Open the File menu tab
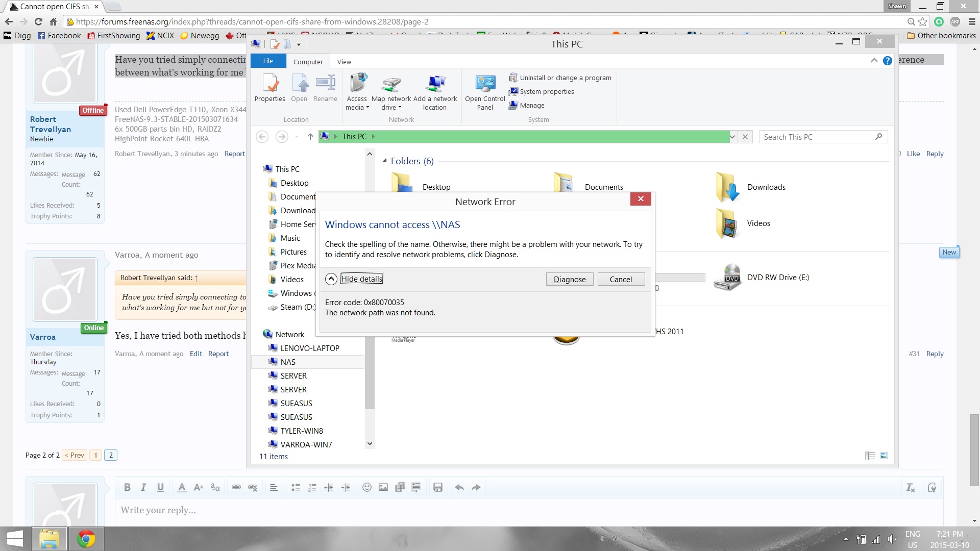 click(268, 61)
